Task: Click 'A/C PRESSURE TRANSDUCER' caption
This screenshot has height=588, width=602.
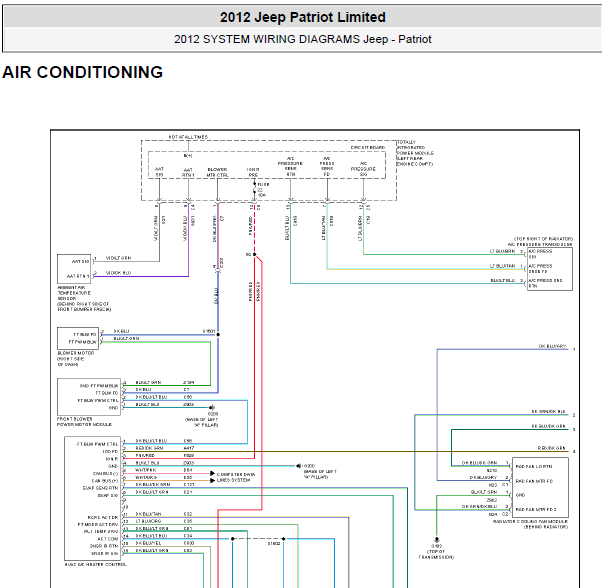Action: coord(540,244)
